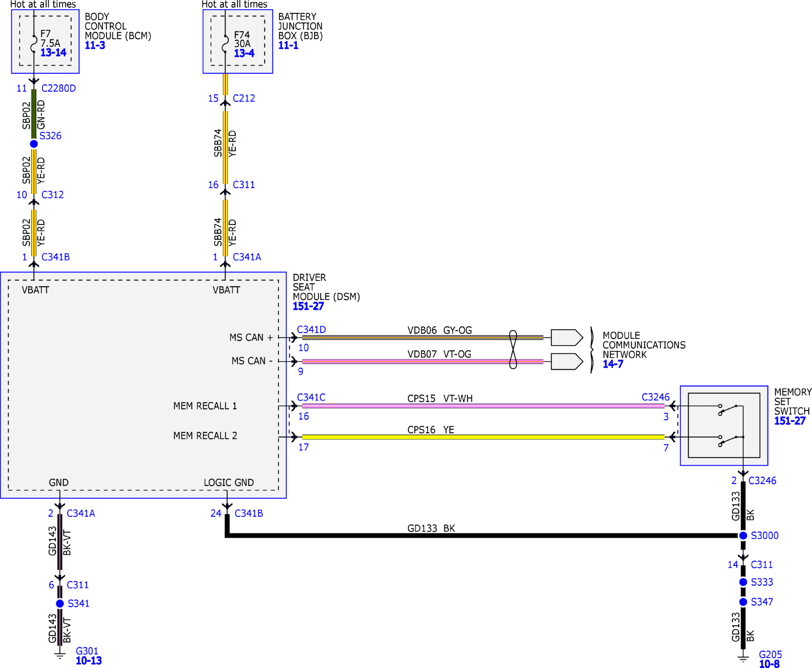Click the MEMORY SET SWITCH title
This screenshot has height=668, width=812.
(x=793, y=402)
